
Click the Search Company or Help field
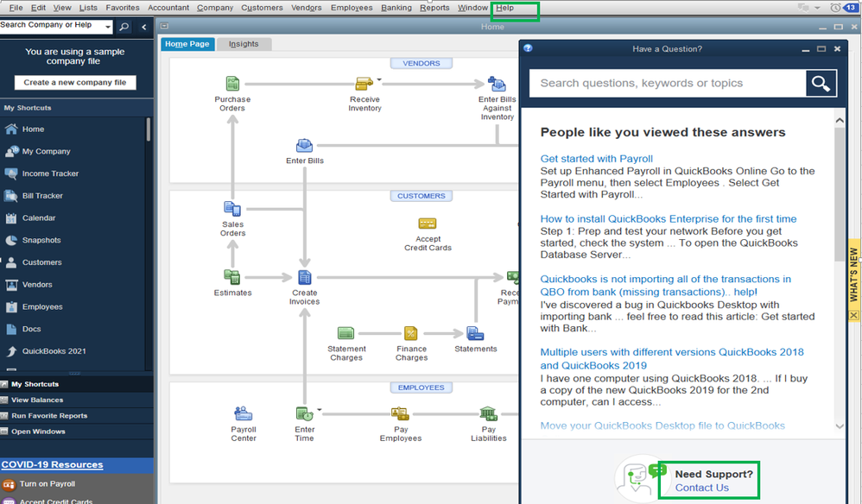[x=52, y=27]
